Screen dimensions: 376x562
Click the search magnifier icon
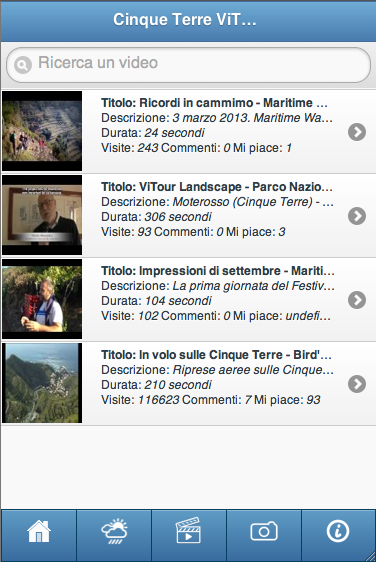coord(23,65)
